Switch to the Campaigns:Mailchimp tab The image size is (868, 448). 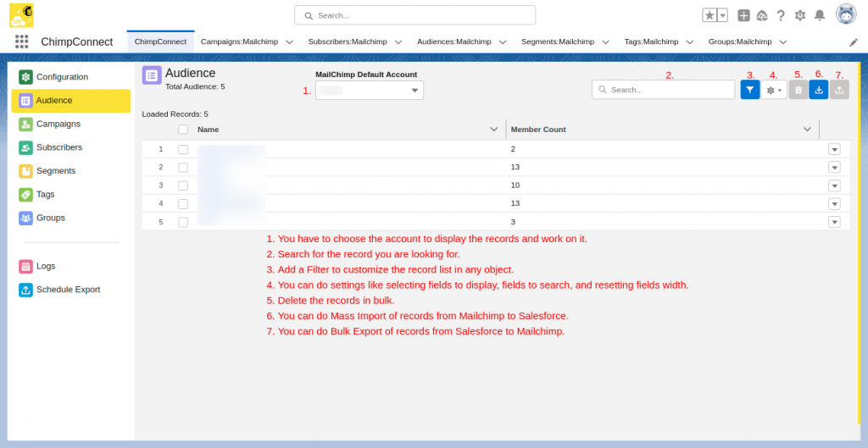click(x=239, y=41)
